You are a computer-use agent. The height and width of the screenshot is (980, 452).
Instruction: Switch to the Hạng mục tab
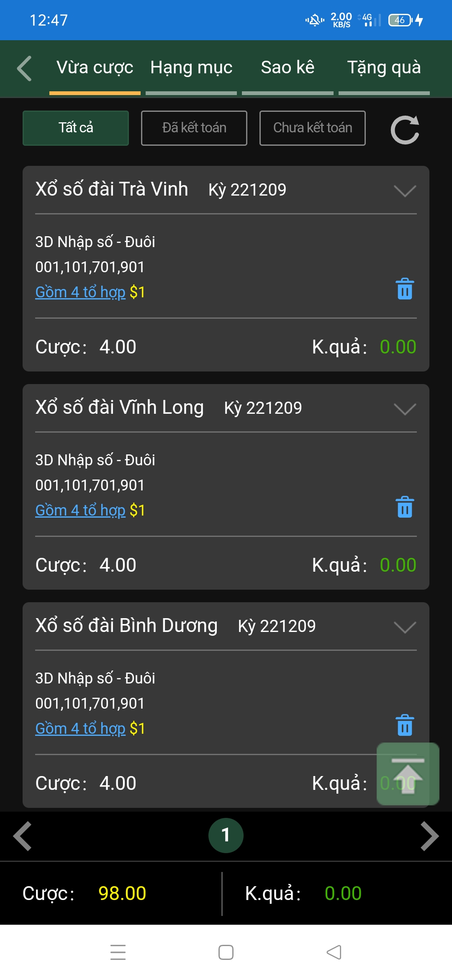[191, 68]
